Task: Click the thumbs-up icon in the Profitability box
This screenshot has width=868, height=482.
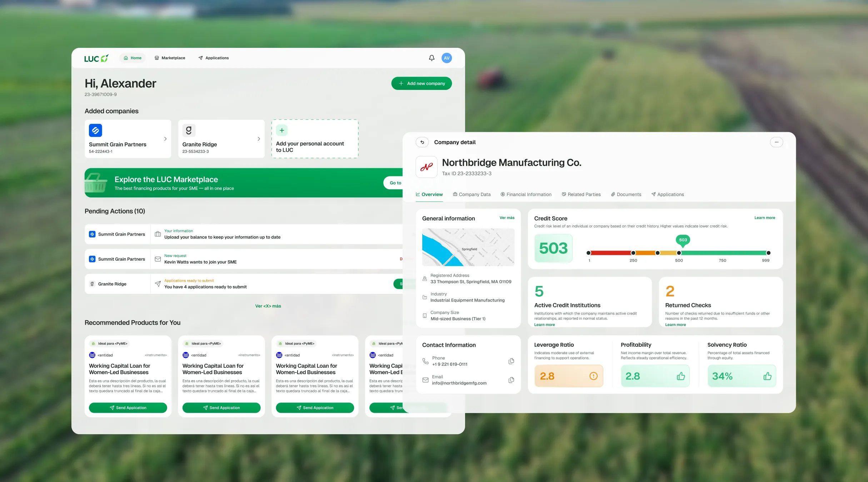Action: tap(680, 376)
